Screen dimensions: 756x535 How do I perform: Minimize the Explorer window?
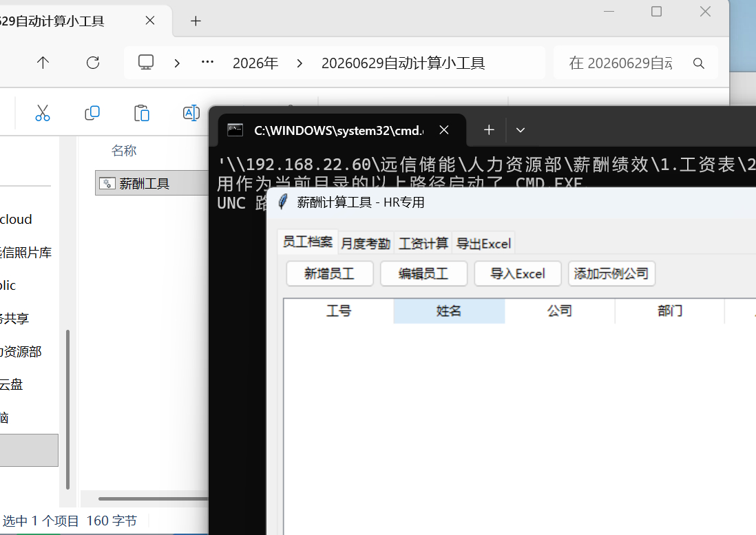(x=609, y=11)
